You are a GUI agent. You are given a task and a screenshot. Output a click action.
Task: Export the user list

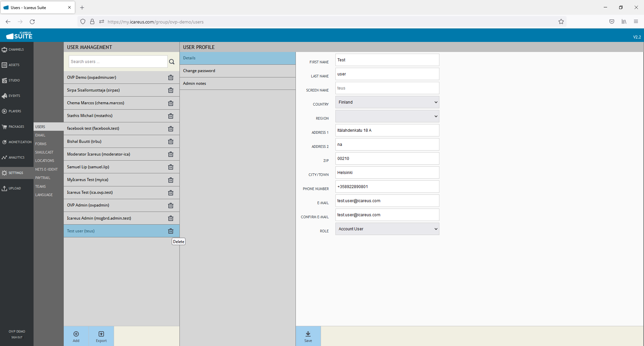tap(101, 336)
